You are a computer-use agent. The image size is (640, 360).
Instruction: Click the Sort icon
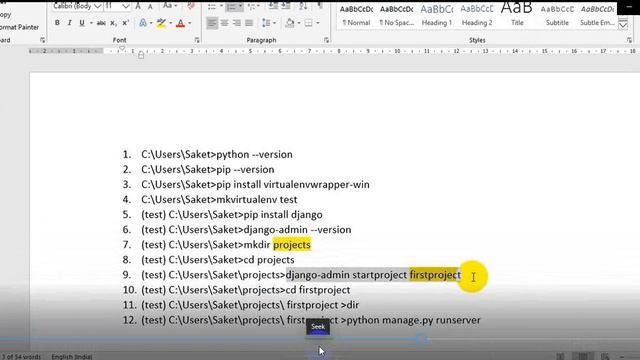click(303, 6)
